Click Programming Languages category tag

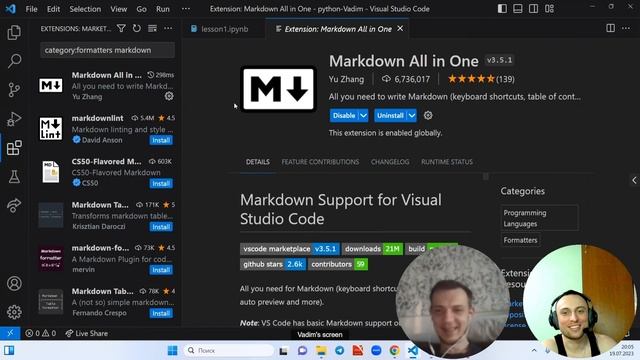539,218
